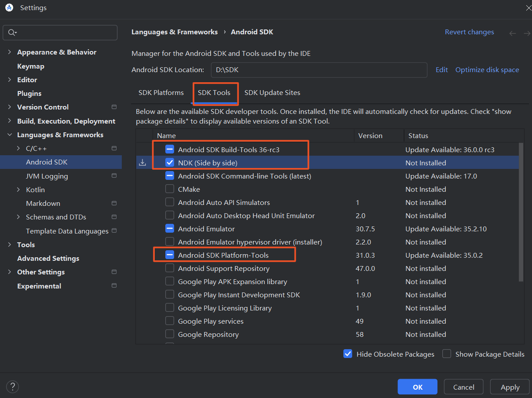This screenshot has height=398, width=532.
Task: Toggle the Android Emulator checkbox
Action: tap(170, 229)
